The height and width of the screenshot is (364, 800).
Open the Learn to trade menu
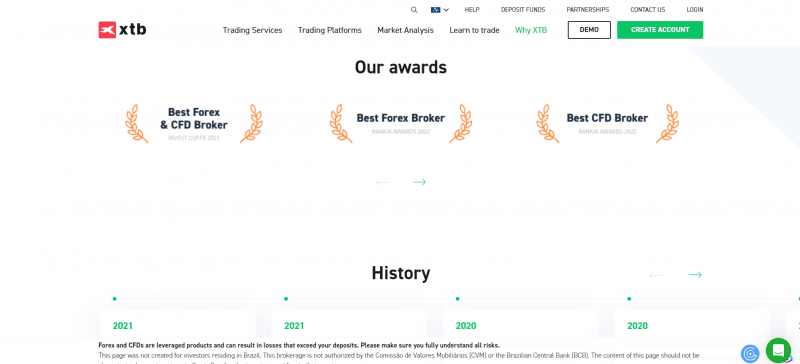474,30
